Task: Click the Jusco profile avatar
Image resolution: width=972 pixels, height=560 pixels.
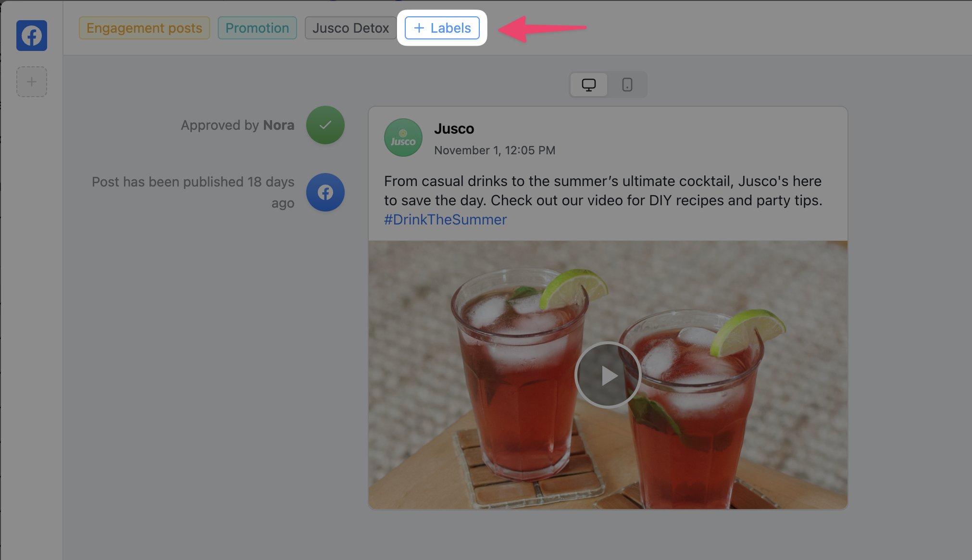Action: point(403,137)
